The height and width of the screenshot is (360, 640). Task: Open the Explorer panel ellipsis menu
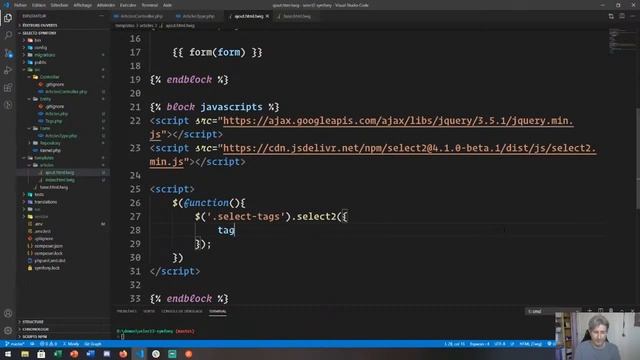point(101,16)
